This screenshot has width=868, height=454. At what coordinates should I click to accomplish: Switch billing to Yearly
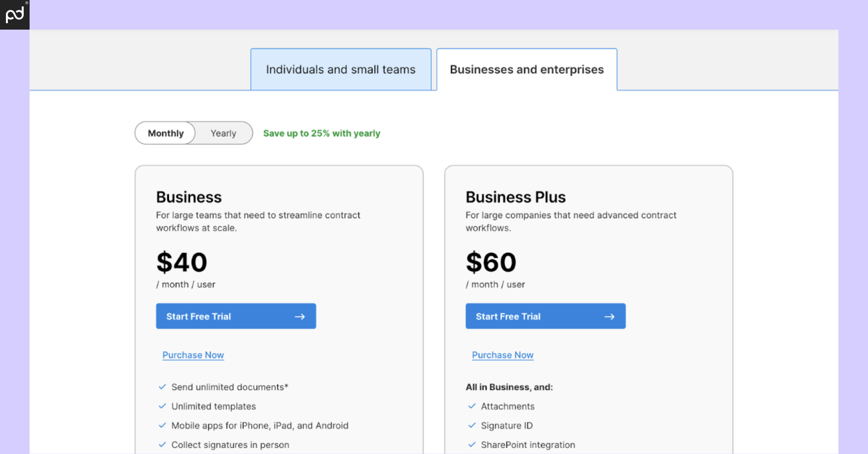click(223, 133)
